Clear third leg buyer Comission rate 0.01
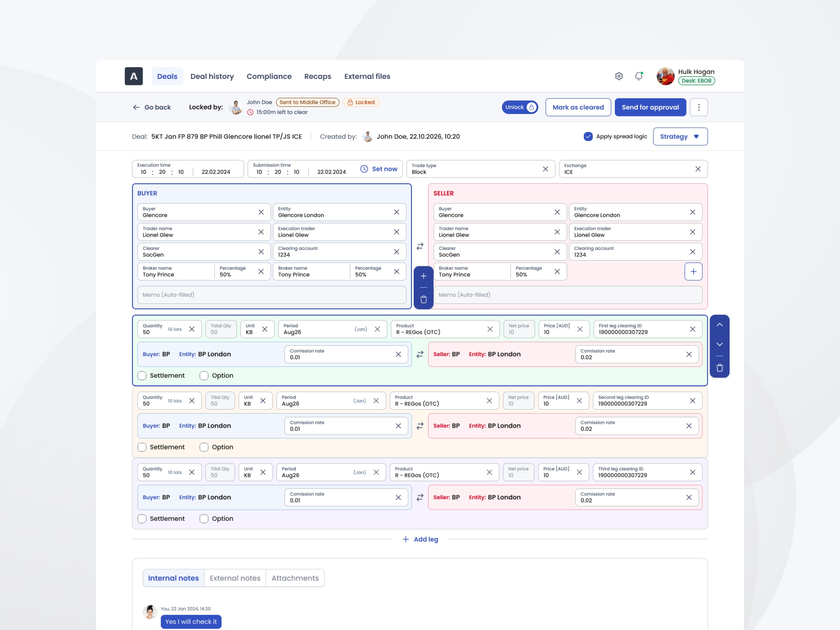The image size is (840, 630). [x=398, y=497]
